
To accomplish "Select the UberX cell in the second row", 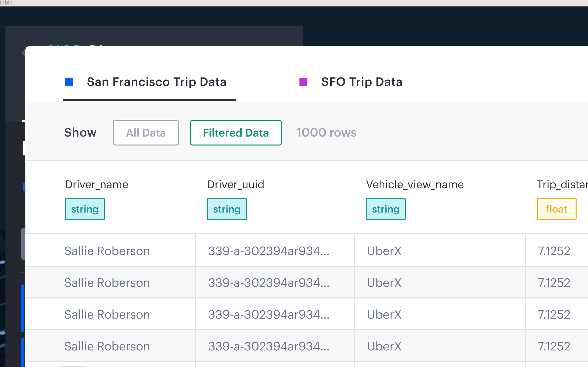I will (384, 282).
